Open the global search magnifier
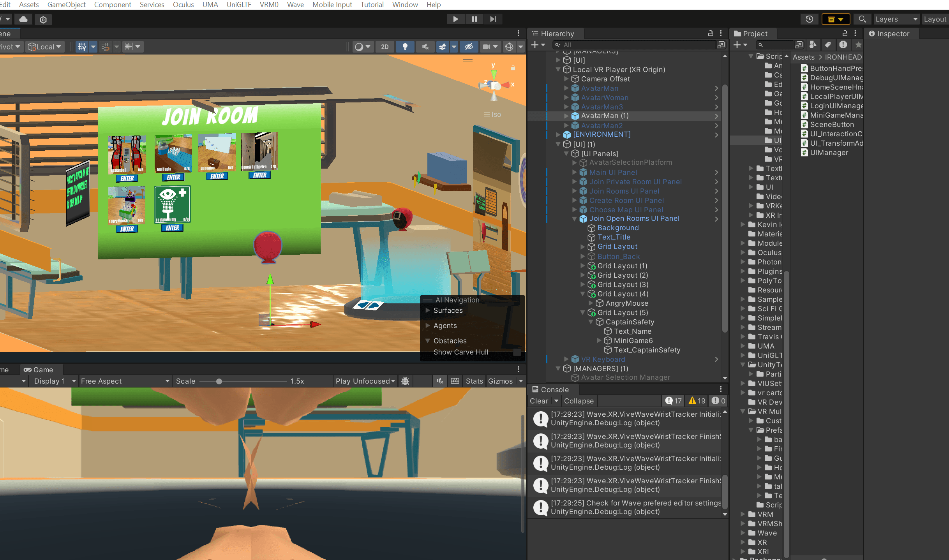The image size is (949, 560). (x=862, y=19)
